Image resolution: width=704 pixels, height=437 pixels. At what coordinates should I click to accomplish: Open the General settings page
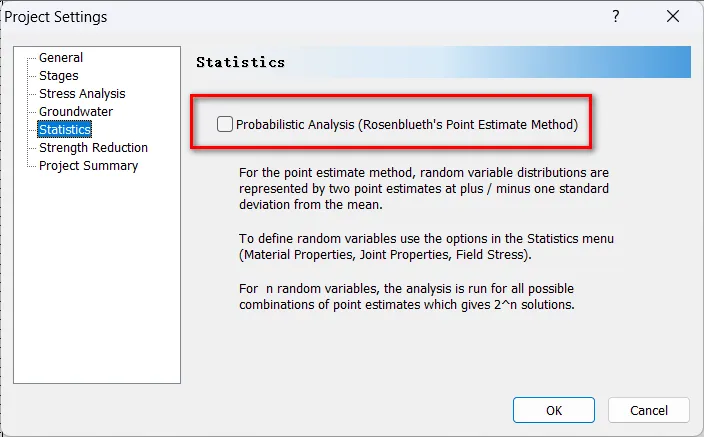click(x=61, y=58)
